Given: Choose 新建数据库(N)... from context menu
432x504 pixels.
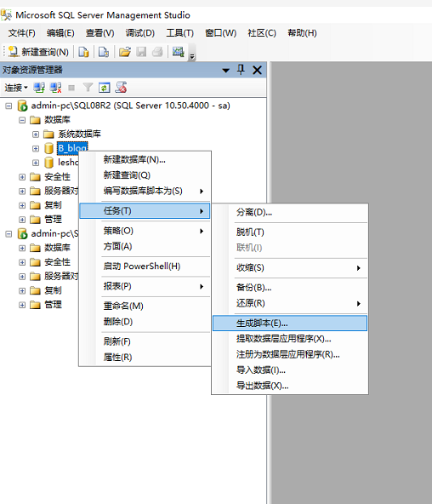Looking at the screenshot, I should (x=145, y=159).
